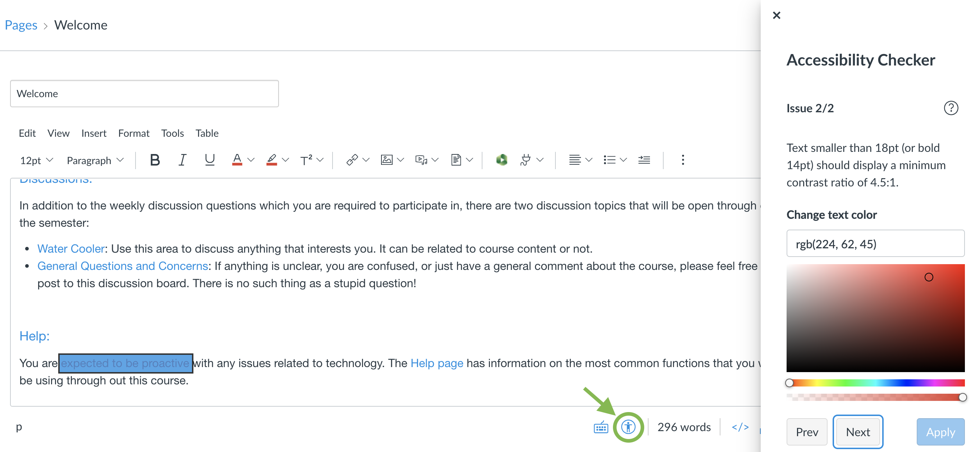
Task: Open the highlight color options arrow
Action: click(x=285, y=160)
